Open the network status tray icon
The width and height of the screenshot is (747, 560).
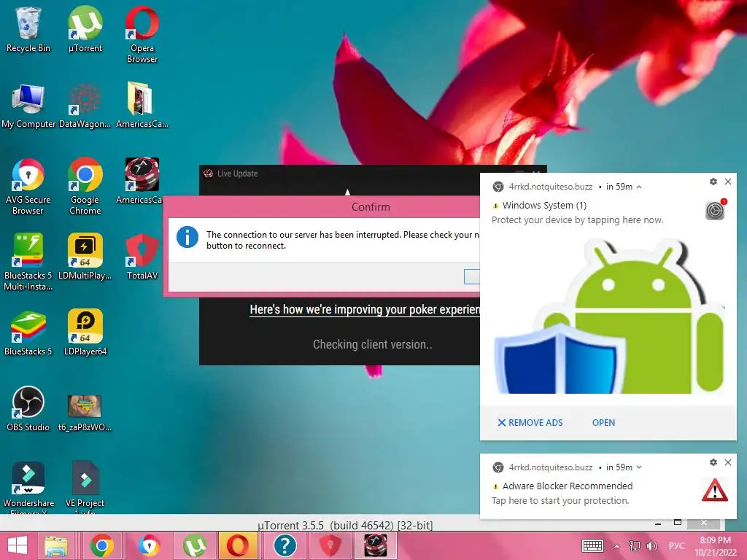pyautogui.click(x=635, y=545)
